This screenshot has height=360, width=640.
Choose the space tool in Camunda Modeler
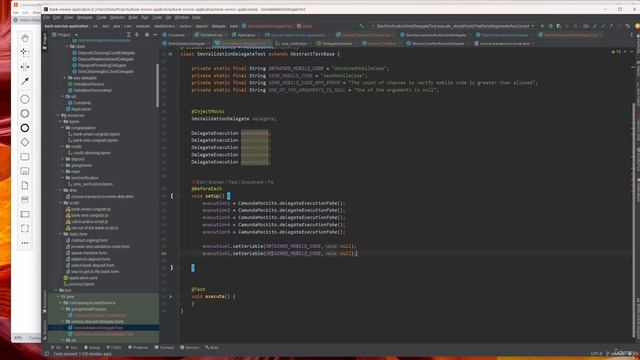pyautogui.click(x=25, y=67)
